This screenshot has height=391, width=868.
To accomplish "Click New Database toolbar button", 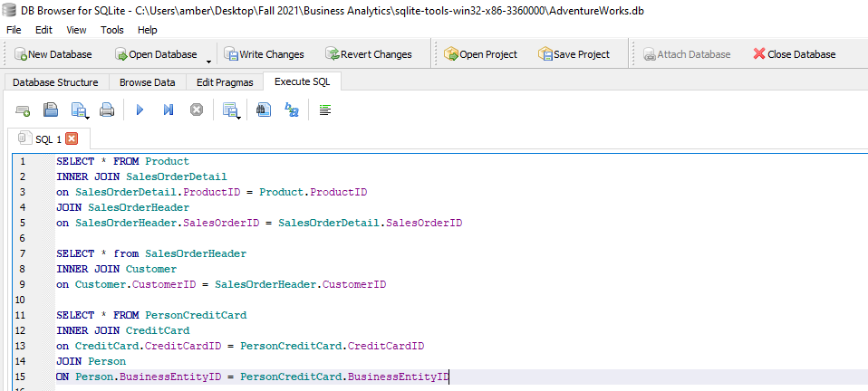I will pos(53,54).
